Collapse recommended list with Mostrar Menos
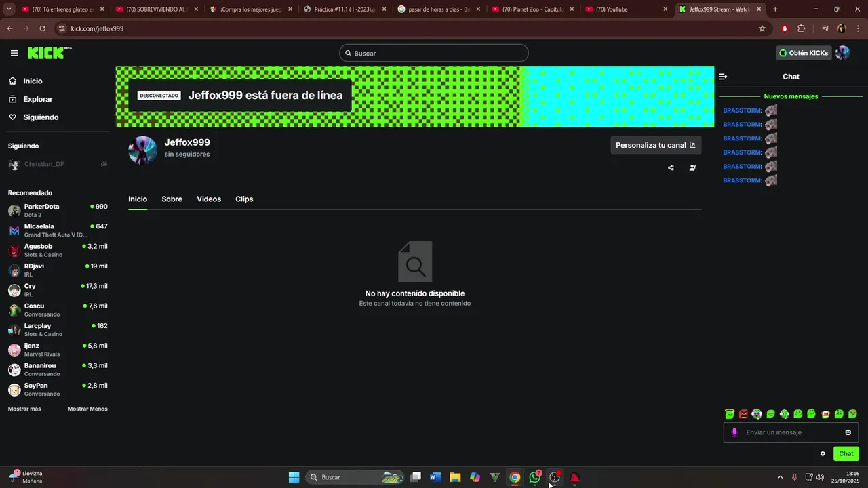The image size is (868, 488). [87, 409]
